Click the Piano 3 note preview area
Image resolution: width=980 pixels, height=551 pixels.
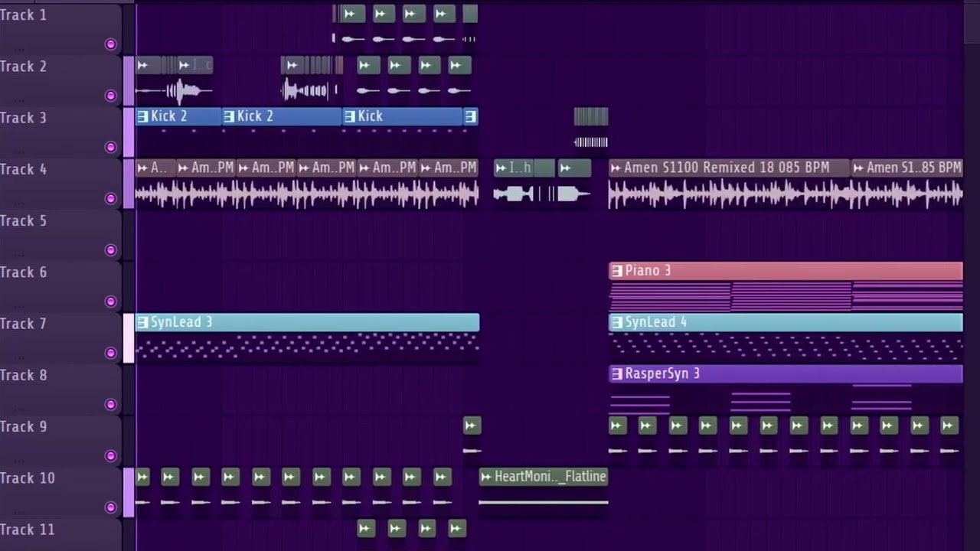[786, 296]
